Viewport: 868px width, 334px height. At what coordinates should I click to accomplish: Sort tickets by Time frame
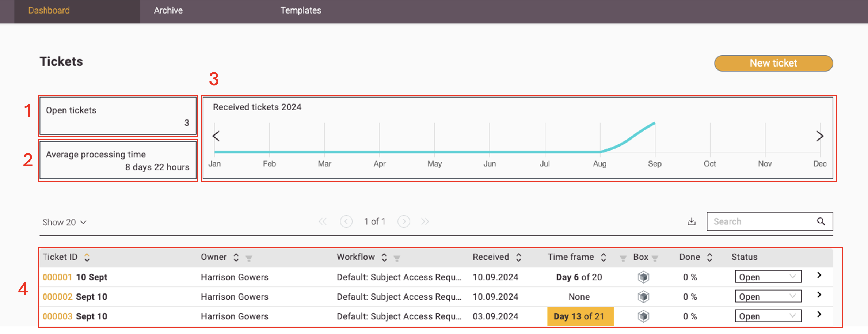point(604,257)
